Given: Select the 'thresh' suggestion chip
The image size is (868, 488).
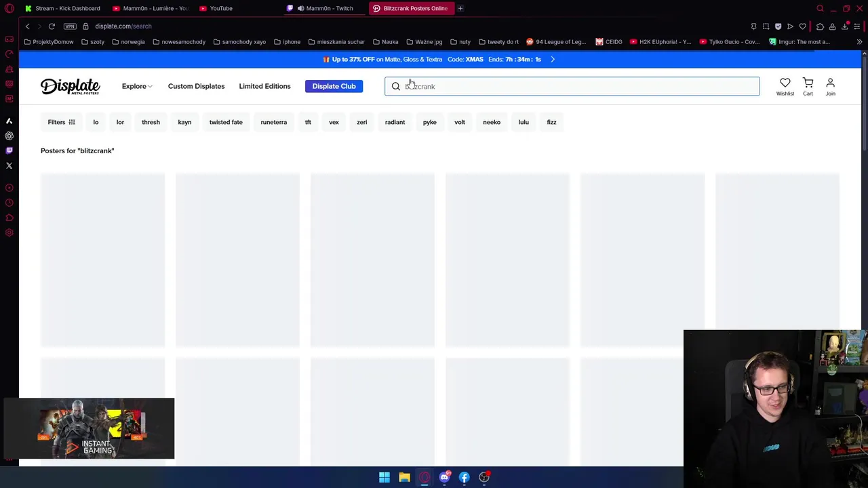Looking at the screenshot, I should pos(151,122).
